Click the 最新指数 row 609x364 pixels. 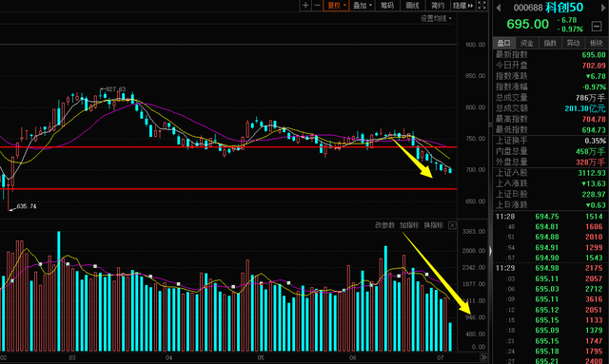550,55
